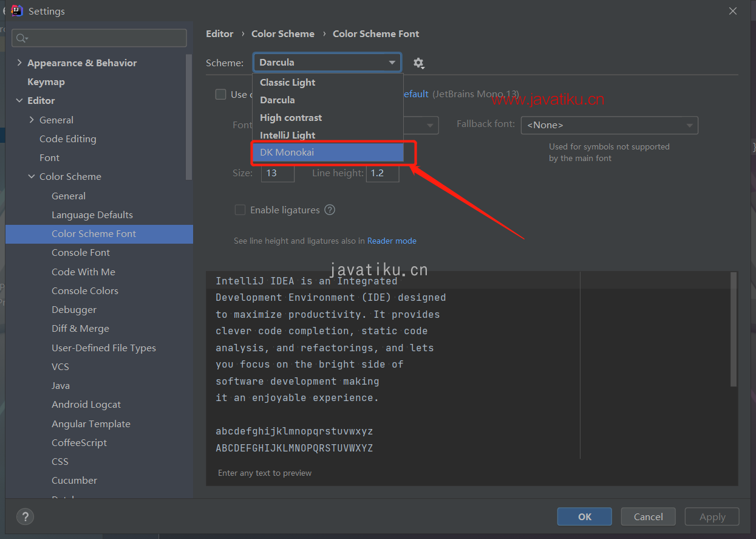756x539 pixels.
Task: Click the help question mark icon
Action: (25, 517)
